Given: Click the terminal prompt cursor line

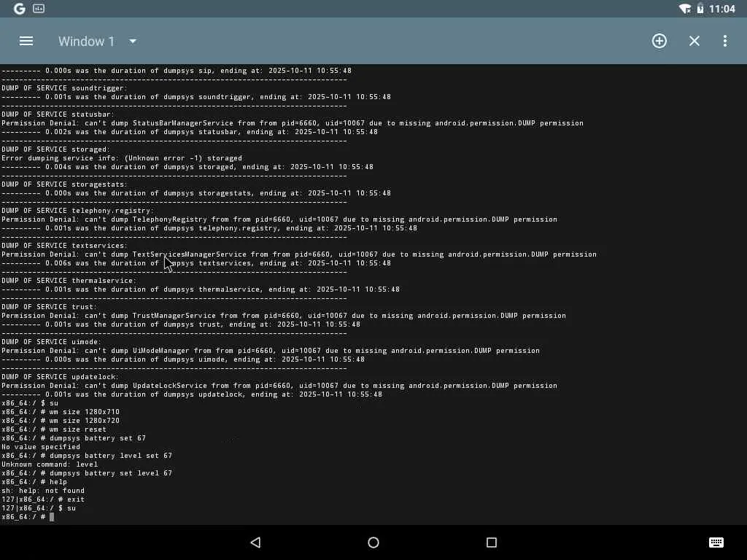Looking at the screenshot, I should click(28, 517).
